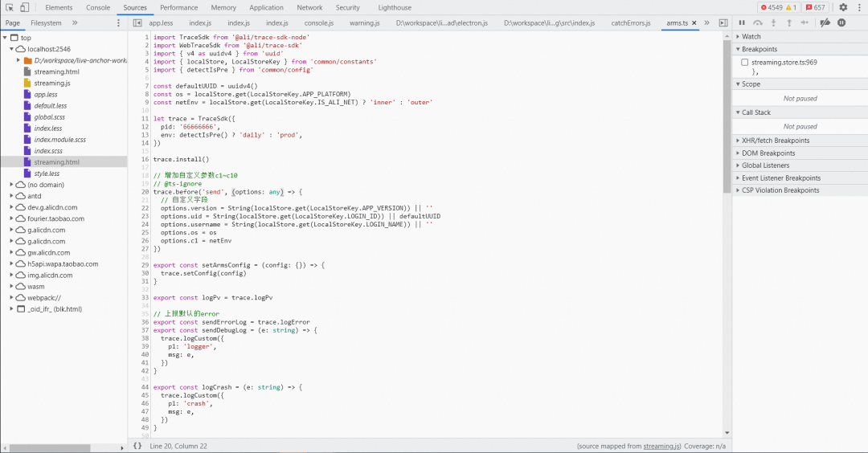Open the Lighthouse panel
Screen dimensions: 868x453
pos(395,8)
